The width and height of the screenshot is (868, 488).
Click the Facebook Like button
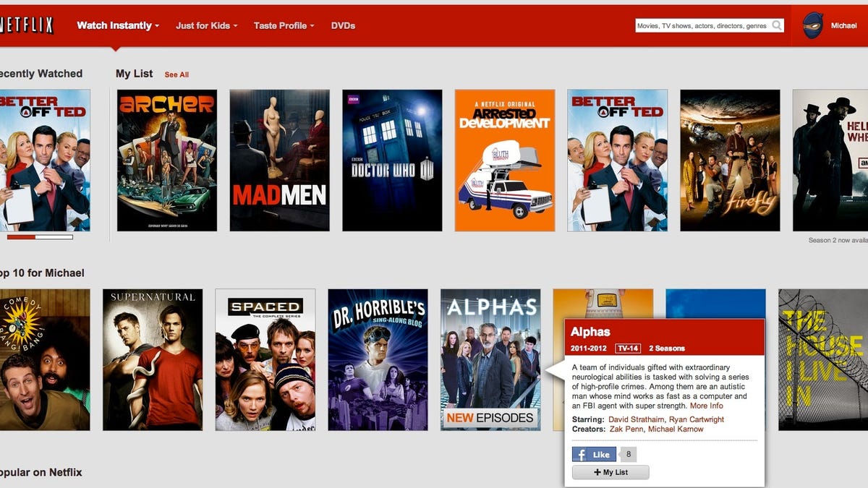point(594,455)
